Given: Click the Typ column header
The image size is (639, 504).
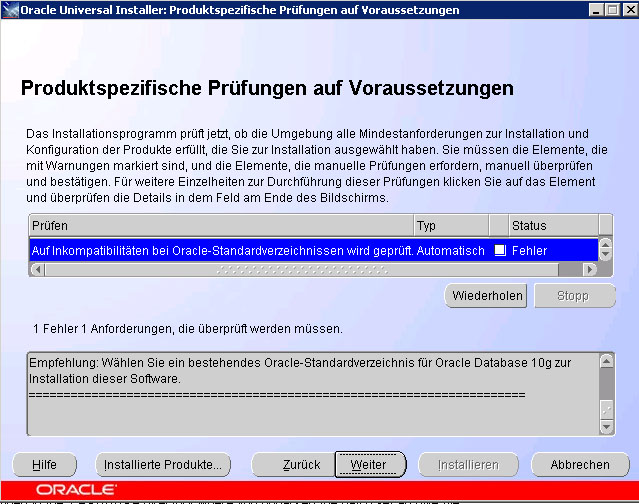Looking at the screenshot, I should click(x=451, y=225).
